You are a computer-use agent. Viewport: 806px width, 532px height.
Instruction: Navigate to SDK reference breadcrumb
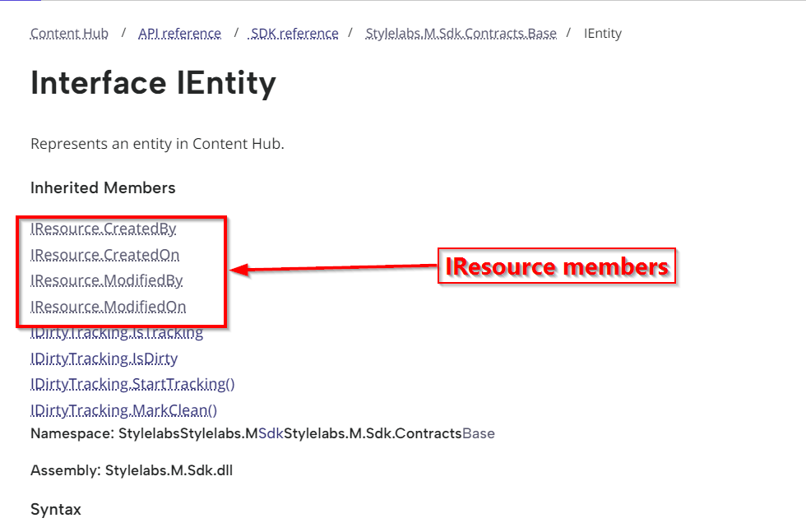tap(294, 34)
